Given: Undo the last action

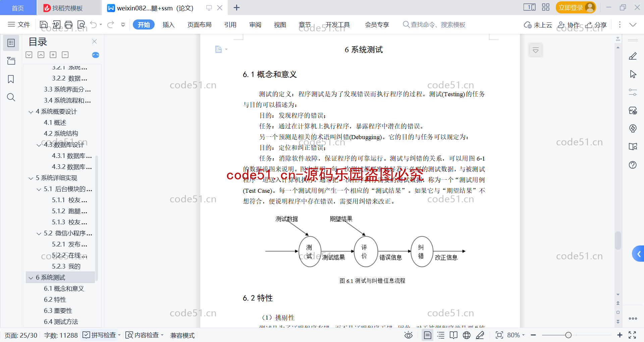Looking at the screenshot, I should click(94, 24).
